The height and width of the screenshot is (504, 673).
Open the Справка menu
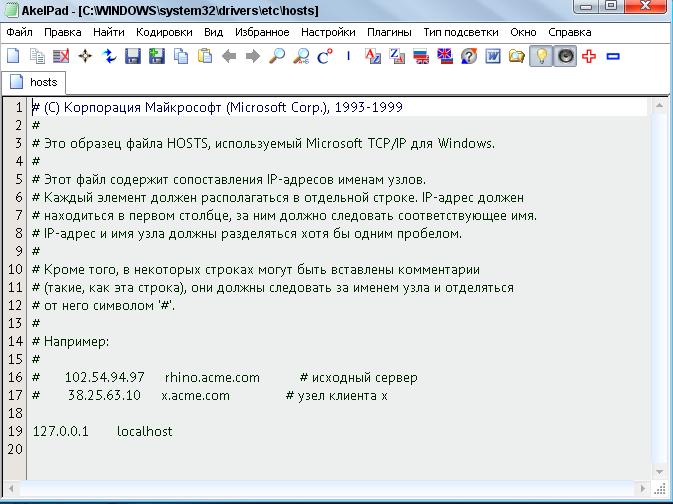570,32
